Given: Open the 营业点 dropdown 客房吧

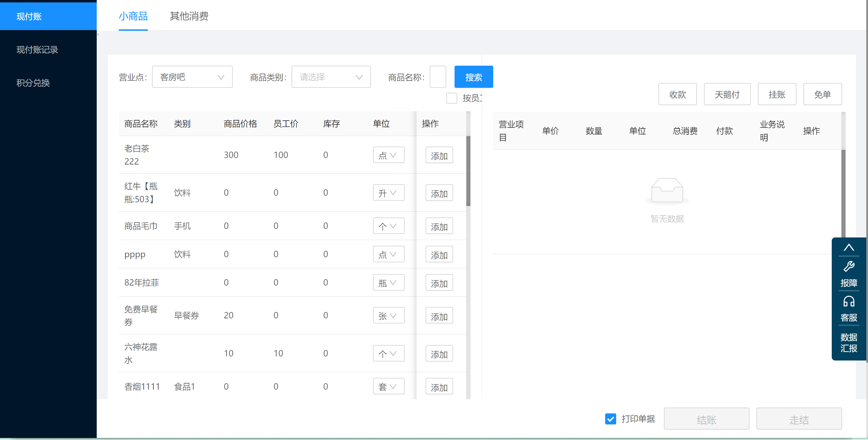Looking at the screenshot, I should click(x=192, y=77).
